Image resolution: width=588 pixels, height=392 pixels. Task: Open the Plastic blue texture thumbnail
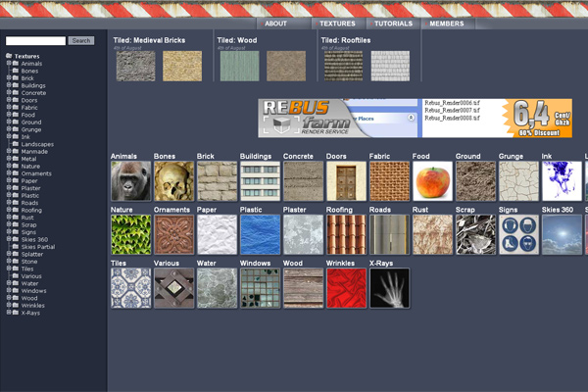click(x=261, y=235)
